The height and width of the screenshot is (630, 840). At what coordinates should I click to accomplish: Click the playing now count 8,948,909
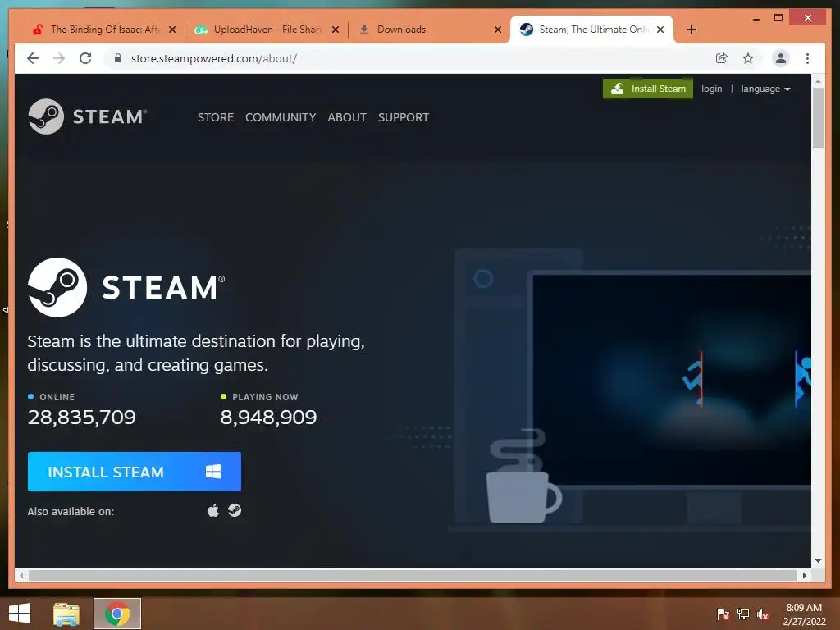coord(268,418)
